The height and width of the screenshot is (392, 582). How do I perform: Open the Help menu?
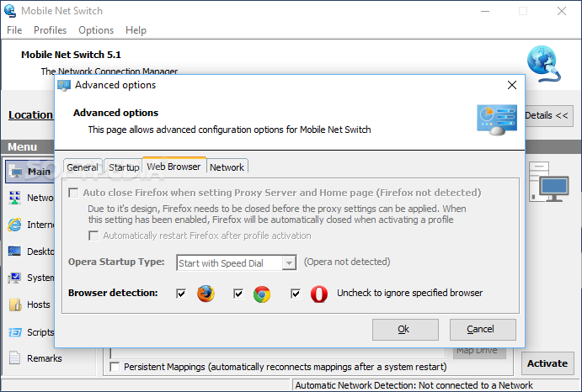[136, 30]
